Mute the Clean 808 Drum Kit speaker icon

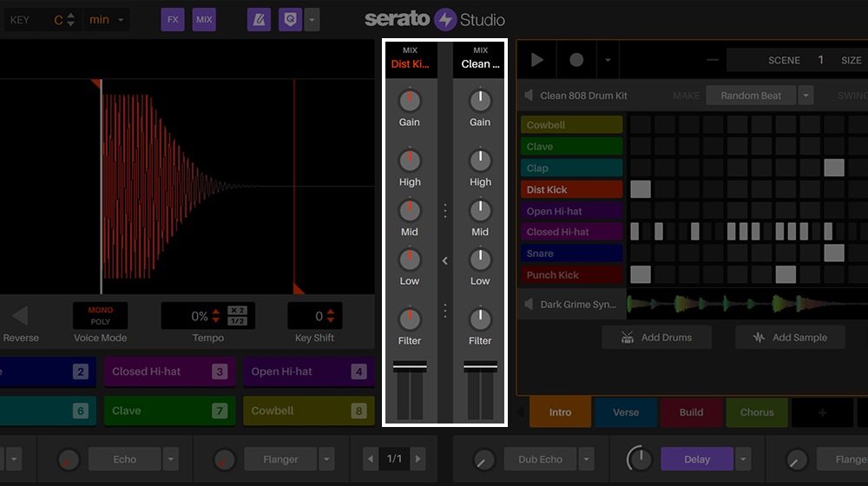529,95
